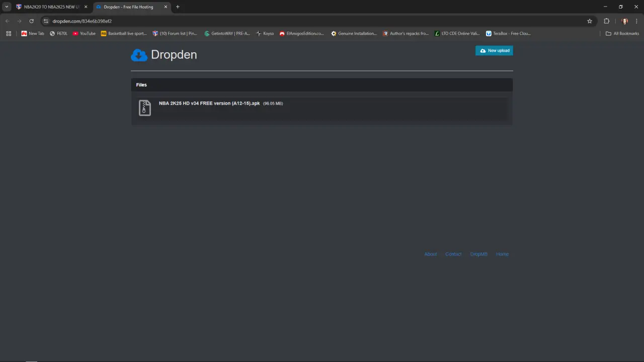Open the TeraBox bookmark
The image size is (644, 362).
tap(508, 34)
